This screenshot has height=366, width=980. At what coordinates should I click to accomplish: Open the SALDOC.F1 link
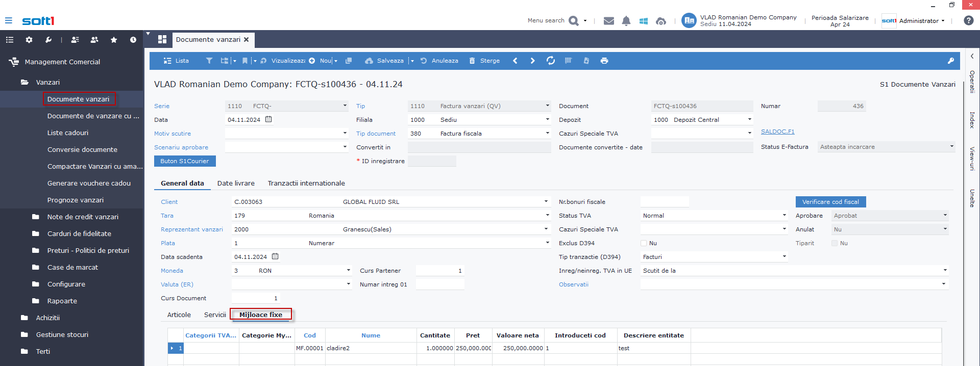[x=777, y=132]
